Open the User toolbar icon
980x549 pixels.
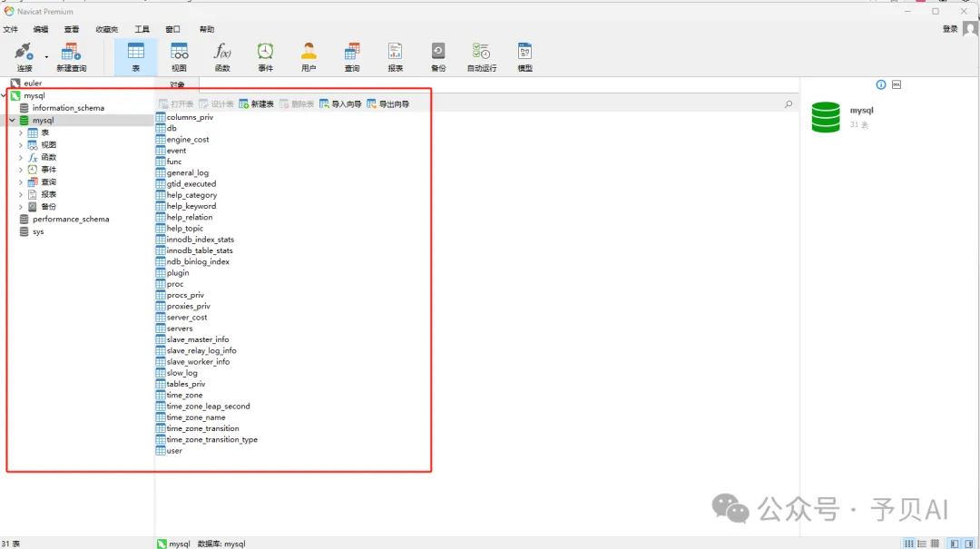pos(309,57)
